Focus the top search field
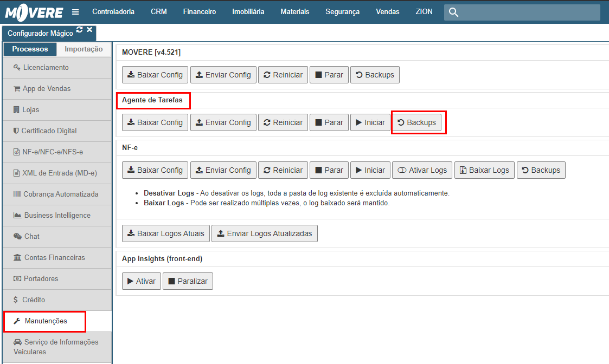This screenshot has height=364, width=609. point(522,12)
